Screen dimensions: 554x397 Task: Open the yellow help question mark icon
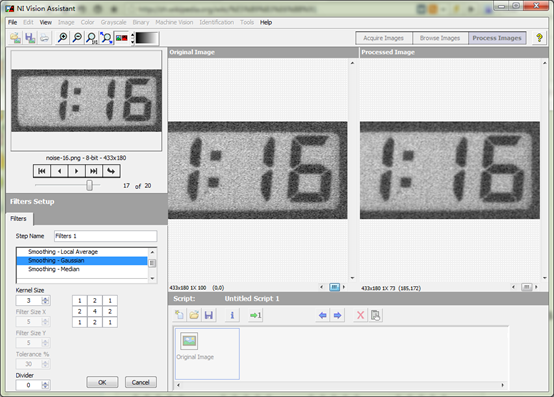(x=539, y=38)
